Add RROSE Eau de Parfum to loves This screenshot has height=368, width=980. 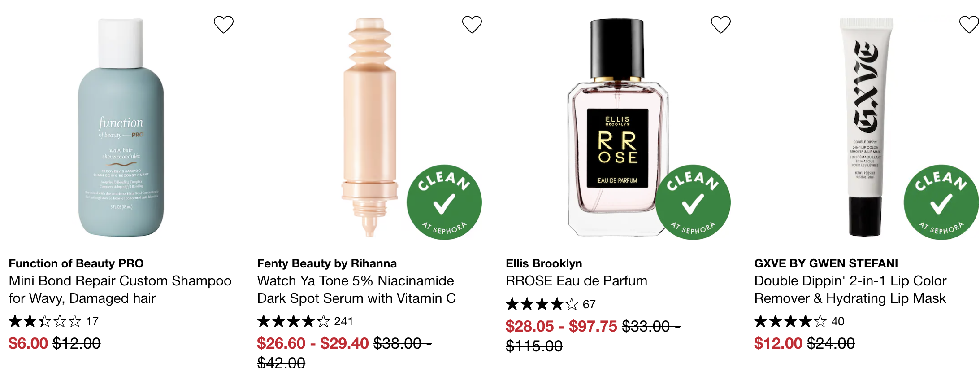pos(720,24)
